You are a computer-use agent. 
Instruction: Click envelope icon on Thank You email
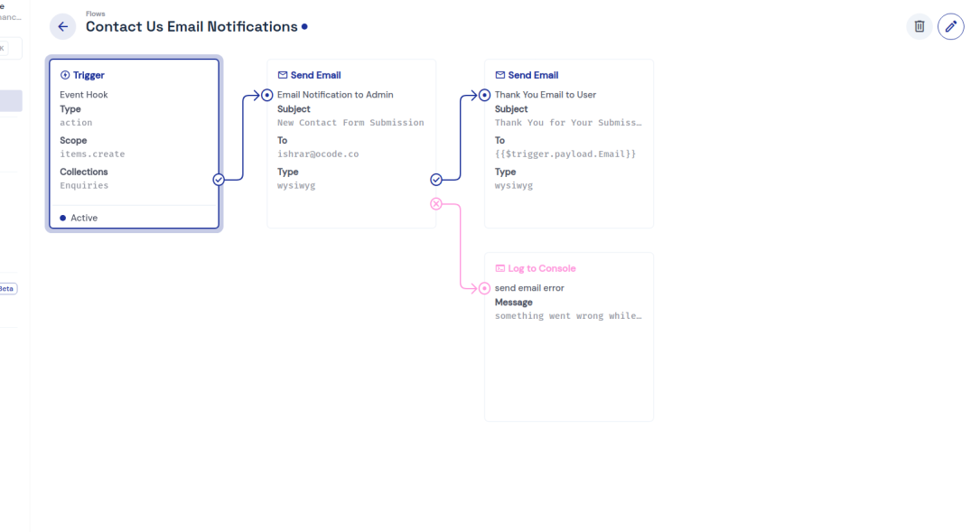coord(500,75)
